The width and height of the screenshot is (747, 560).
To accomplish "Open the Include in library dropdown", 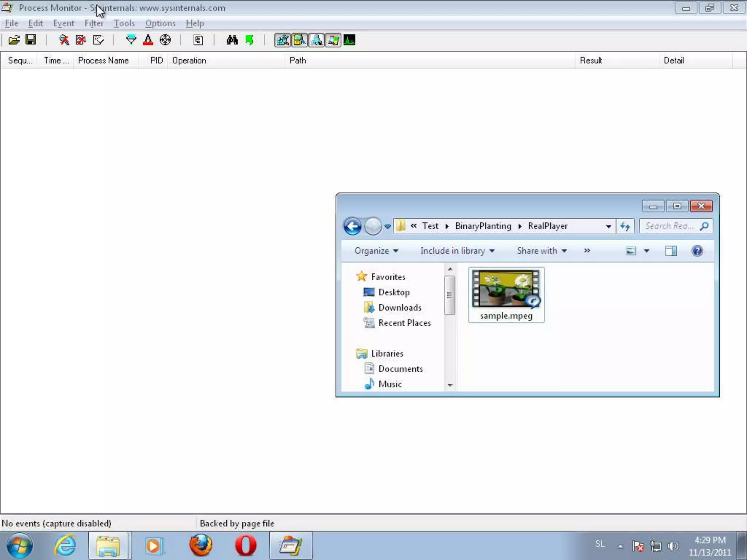I will (x=457, y=251).
